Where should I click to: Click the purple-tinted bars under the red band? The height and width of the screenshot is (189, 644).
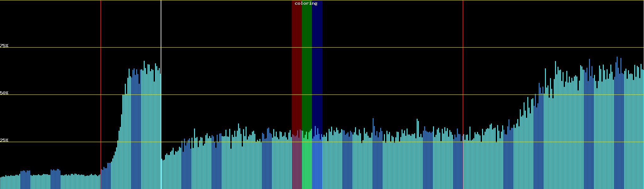click(x=297, y=164)
